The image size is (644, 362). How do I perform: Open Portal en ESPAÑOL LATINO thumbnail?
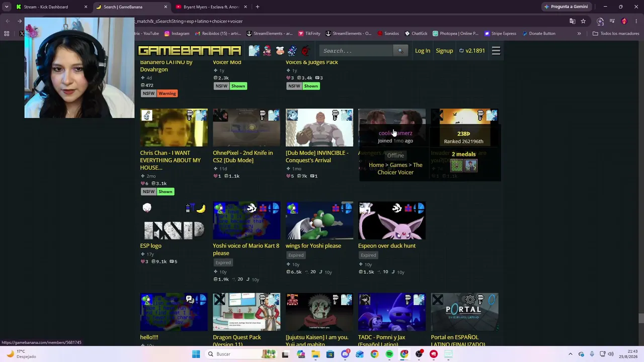[464, 312]
